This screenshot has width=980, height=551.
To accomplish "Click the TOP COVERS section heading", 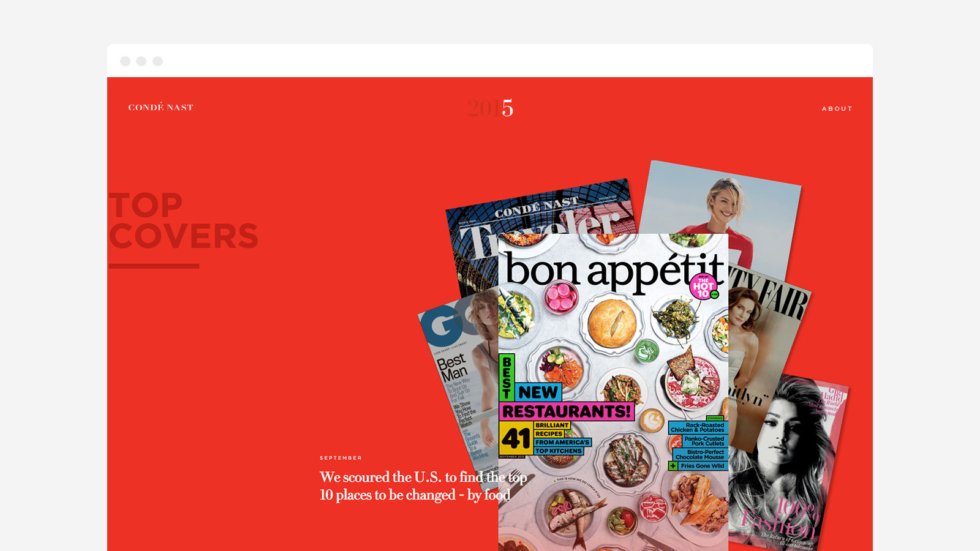I will click(184, 222).
